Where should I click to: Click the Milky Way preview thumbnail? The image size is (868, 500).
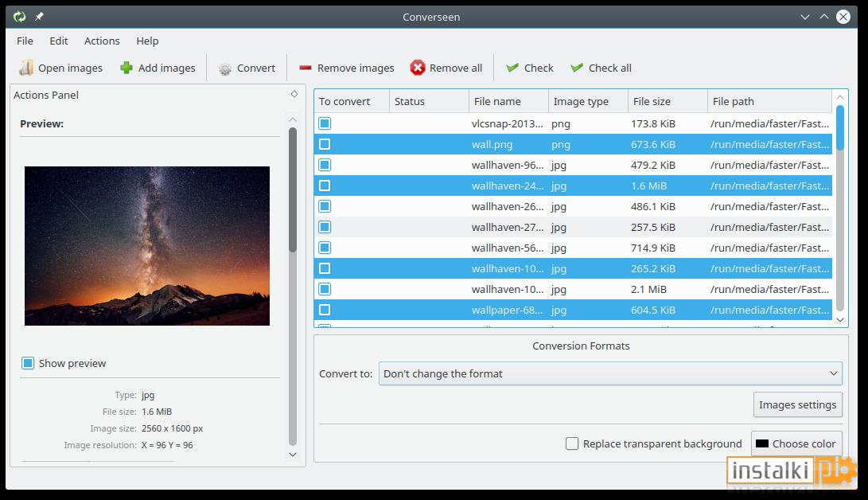[147, 246]
